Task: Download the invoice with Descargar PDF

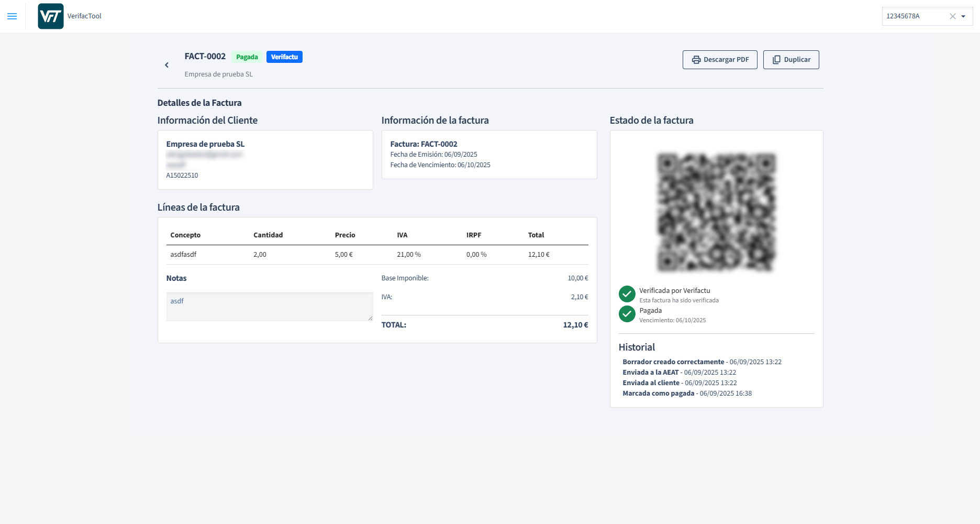Action: 719,60
